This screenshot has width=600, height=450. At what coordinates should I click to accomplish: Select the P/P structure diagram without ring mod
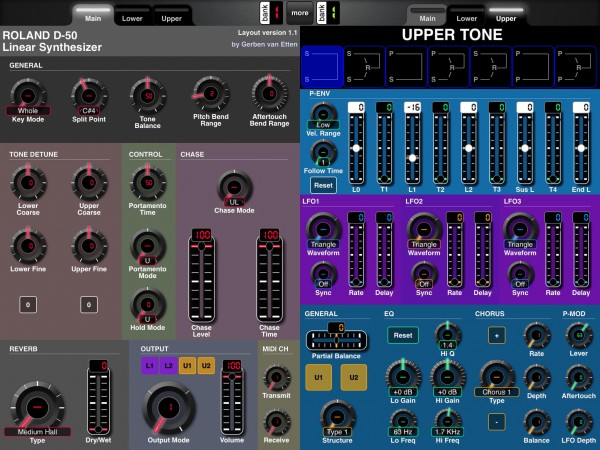[533, 67]
